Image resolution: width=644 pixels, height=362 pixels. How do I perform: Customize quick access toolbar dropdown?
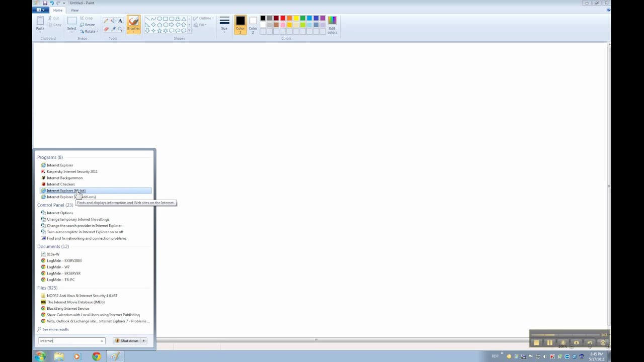[x=64, y=3]
